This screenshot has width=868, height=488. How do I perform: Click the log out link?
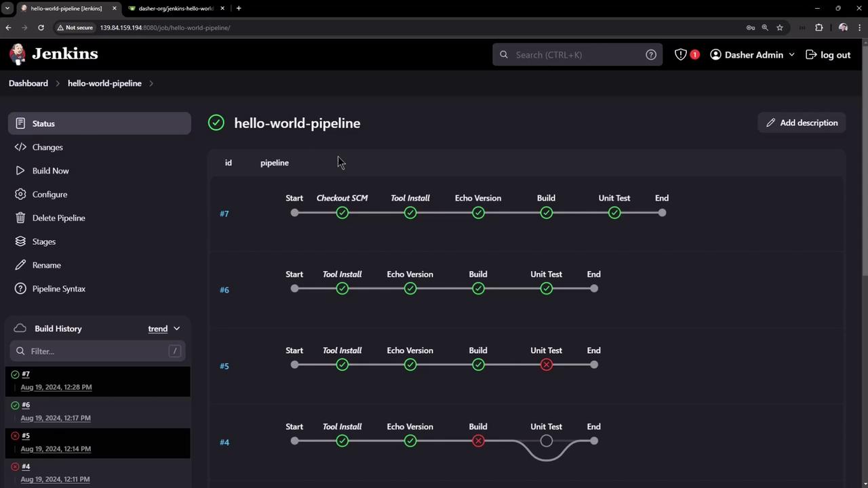828,55
